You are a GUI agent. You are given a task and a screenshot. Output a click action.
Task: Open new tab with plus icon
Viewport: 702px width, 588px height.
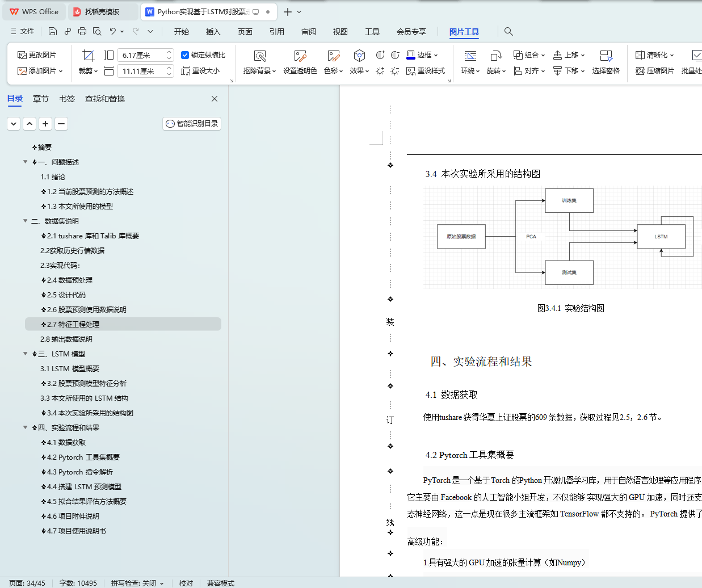(288, 12)
